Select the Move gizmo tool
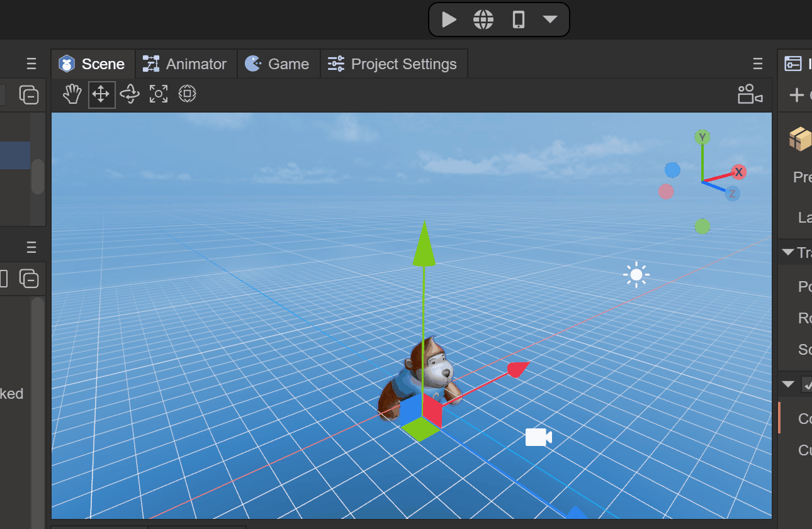812x529 pixels. click(101, 94)
